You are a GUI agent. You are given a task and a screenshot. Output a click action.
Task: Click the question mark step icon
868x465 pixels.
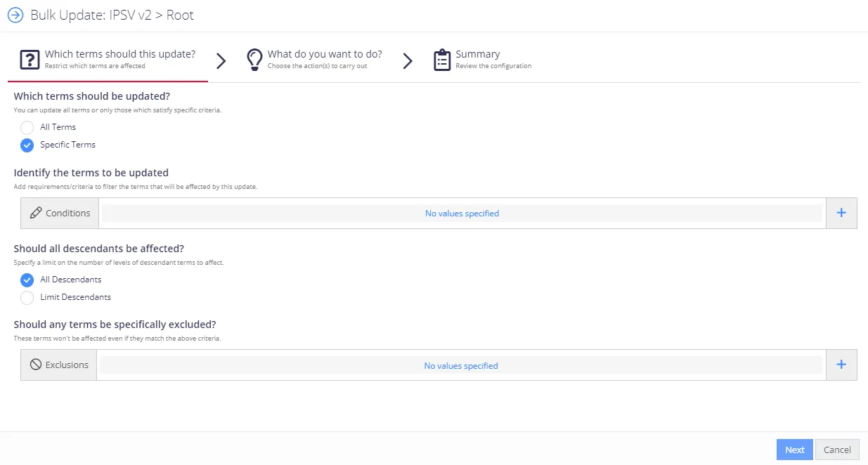[30, 60]
